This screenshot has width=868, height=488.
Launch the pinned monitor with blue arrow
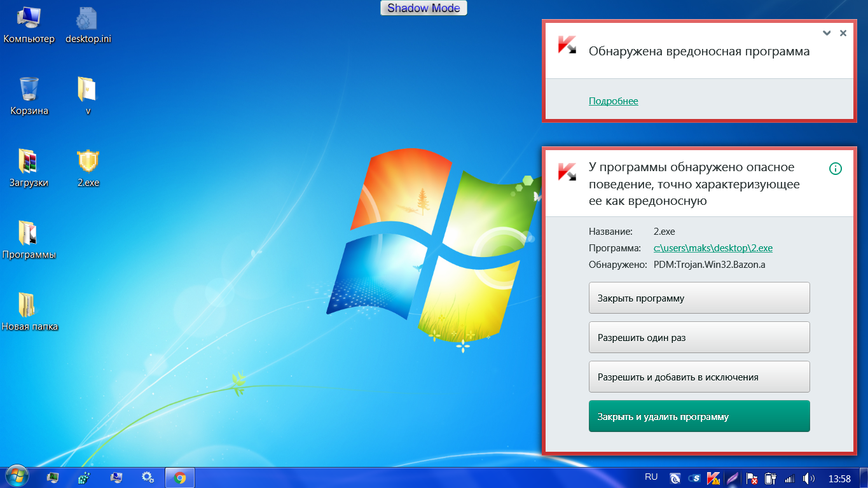tap(116, 477)
